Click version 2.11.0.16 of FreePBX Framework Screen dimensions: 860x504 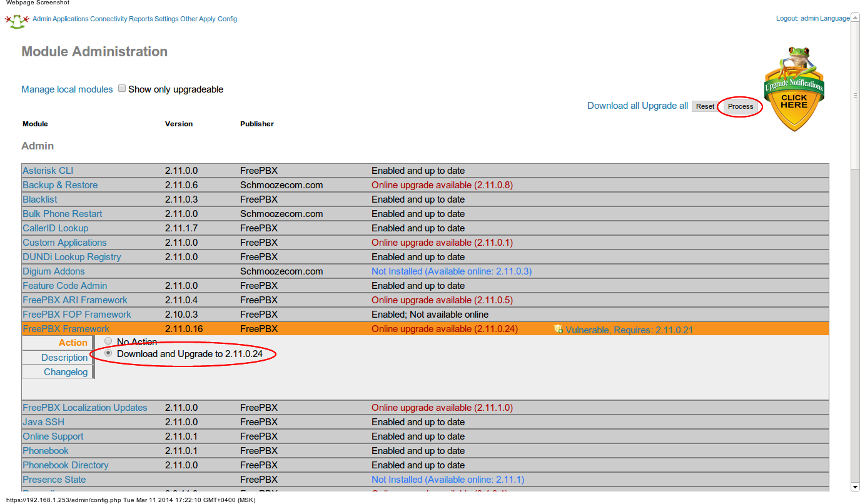[184, 329]
